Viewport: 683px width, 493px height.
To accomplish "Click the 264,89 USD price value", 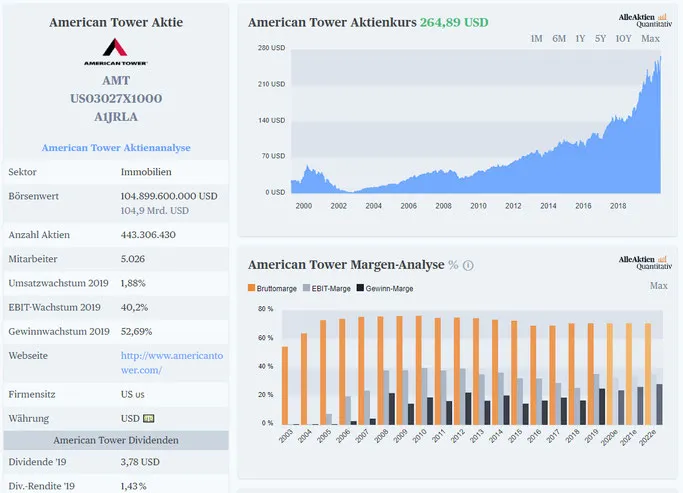I will click(454, 22).
